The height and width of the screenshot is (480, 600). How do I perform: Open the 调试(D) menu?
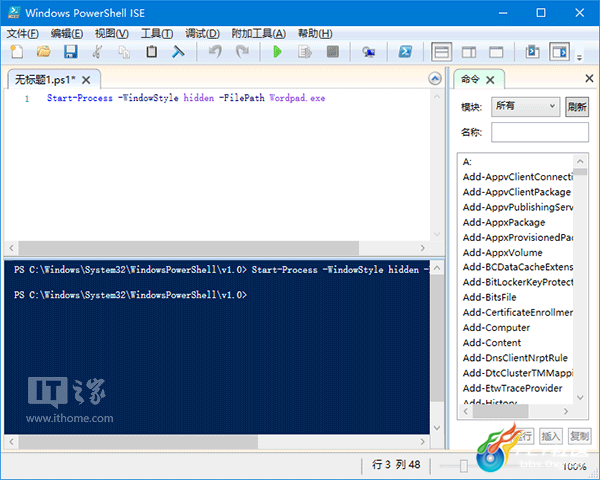(202, 34)
